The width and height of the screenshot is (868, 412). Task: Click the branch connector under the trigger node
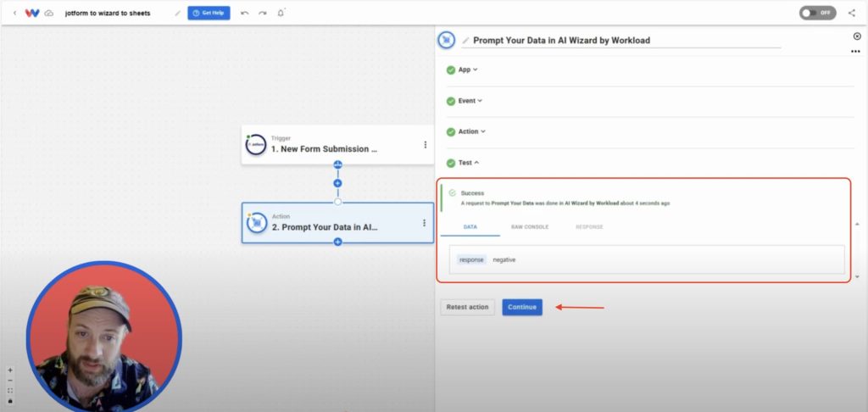tap(337, 164)
